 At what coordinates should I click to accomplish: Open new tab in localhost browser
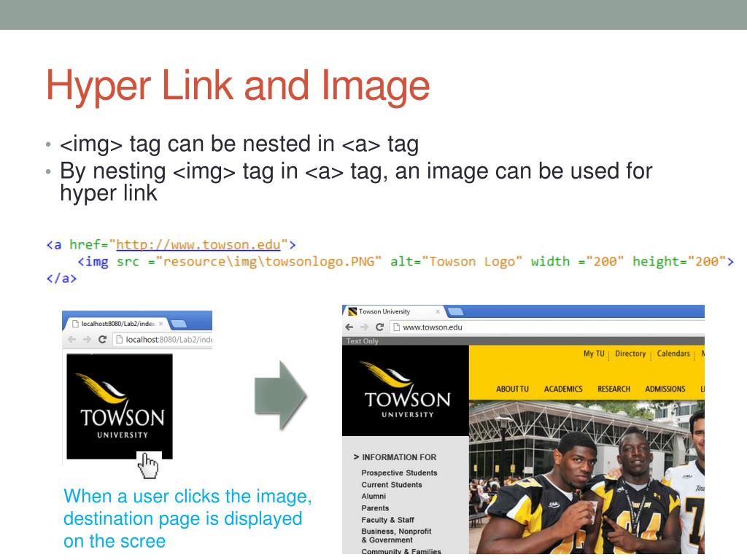pos(179,324)
